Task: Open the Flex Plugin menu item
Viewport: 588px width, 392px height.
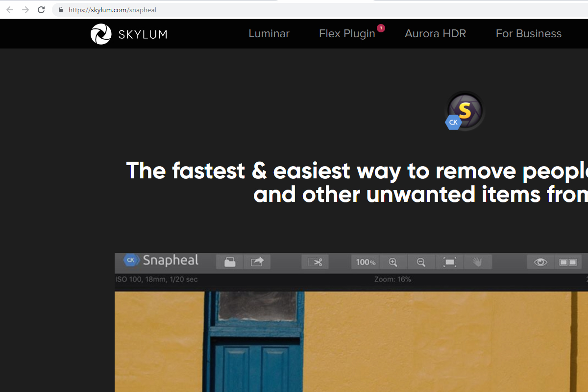Action: (347, 34)
